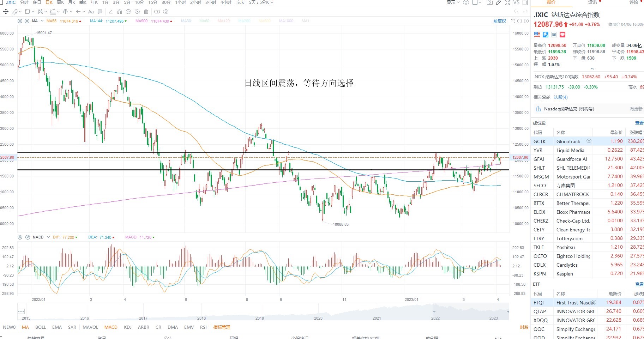Open MACD indicator settings gear
Screen dimensions: 644x339
(x=20, y=237)
